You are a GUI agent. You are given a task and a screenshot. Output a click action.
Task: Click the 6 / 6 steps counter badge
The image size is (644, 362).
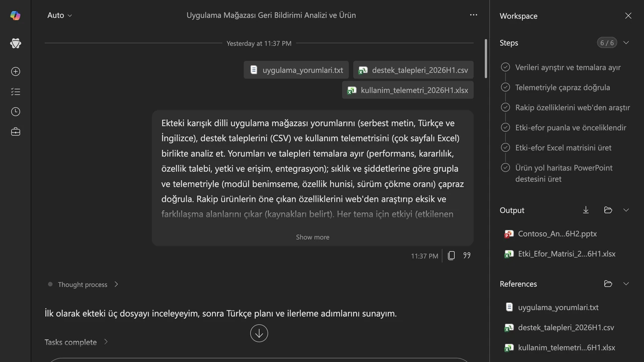coord(607,43)
